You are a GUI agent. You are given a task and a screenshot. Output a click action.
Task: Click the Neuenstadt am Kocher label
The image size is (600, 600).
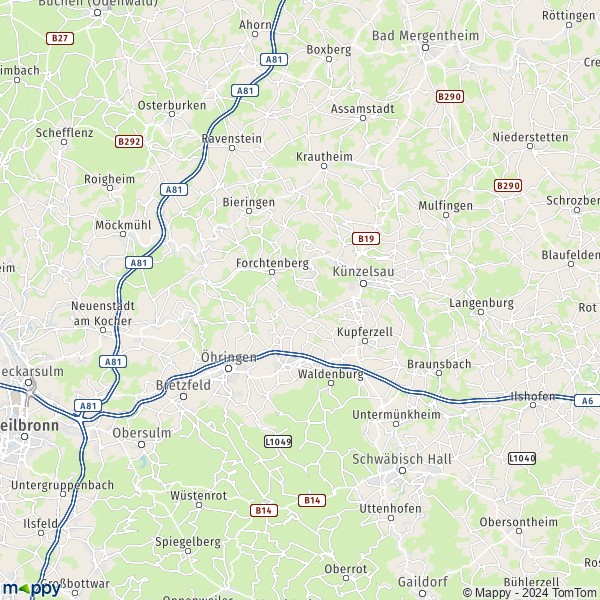[103, 313]
